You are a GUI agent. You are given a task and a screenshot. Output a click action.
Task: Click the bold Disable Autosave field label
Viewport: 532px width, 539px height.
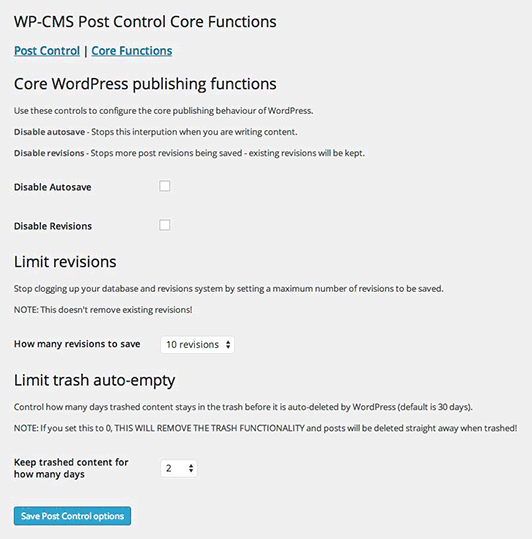pos(53,187)
